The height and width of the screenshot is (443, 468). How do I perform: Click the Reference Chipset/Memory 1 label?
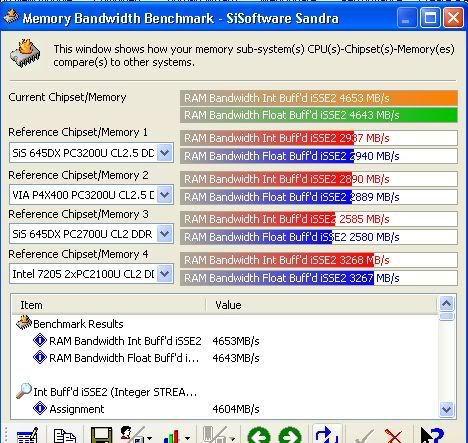coord(78,132)
